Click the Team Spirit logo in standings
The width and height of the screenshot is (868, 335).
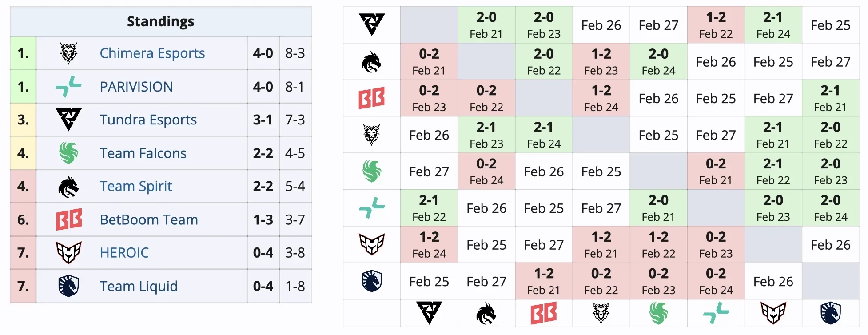68,186
